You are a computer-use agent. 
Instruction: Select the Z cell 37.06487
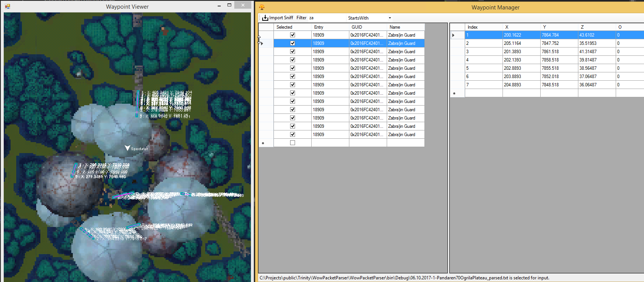[597, 77]
